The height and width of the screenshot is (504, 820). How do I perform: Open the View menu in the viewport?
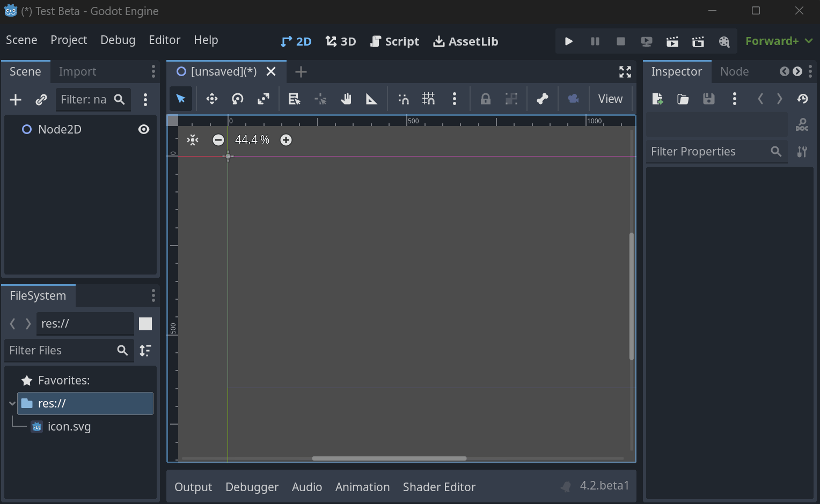point(610,99)
